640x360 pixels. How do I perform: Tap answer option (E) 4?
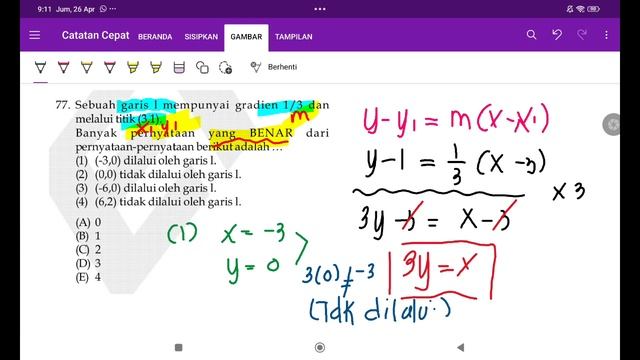coord(88,277)
